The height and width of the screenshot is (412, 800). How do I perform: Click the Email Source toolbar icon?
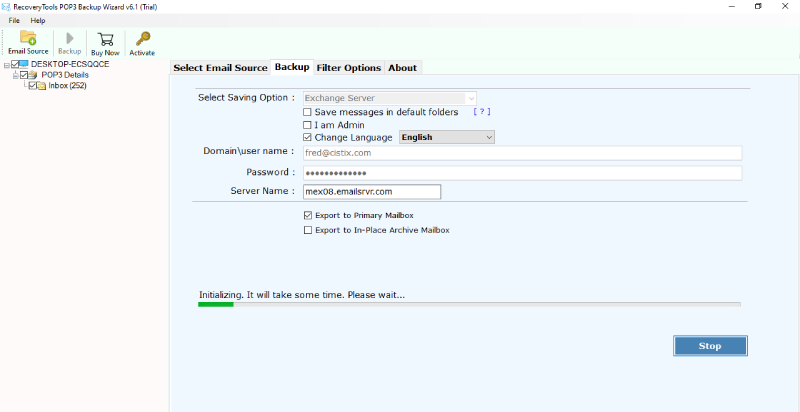[x=28, y=38]
